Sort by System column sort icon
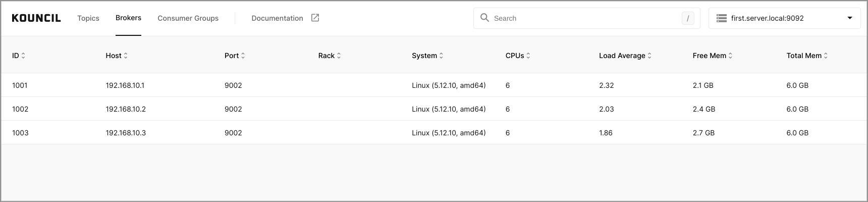This screenshot has height=202, width=868. pos(441,56)
